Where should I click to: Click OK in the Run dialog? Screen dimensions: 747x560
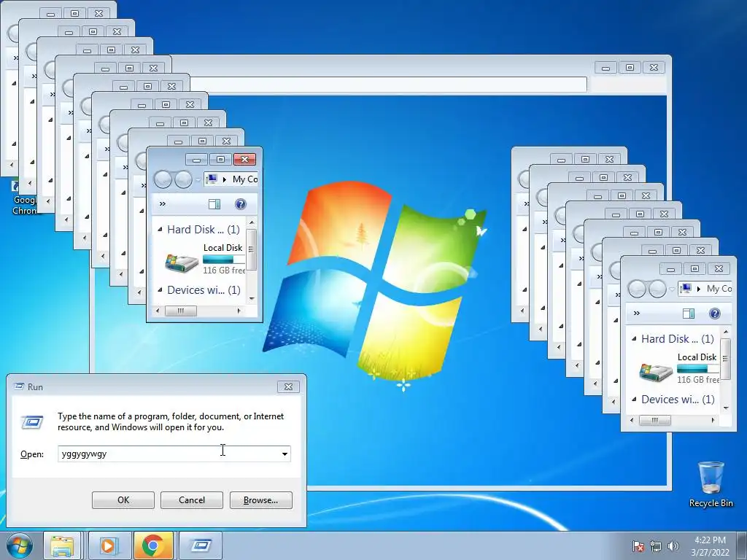[123, 500]
